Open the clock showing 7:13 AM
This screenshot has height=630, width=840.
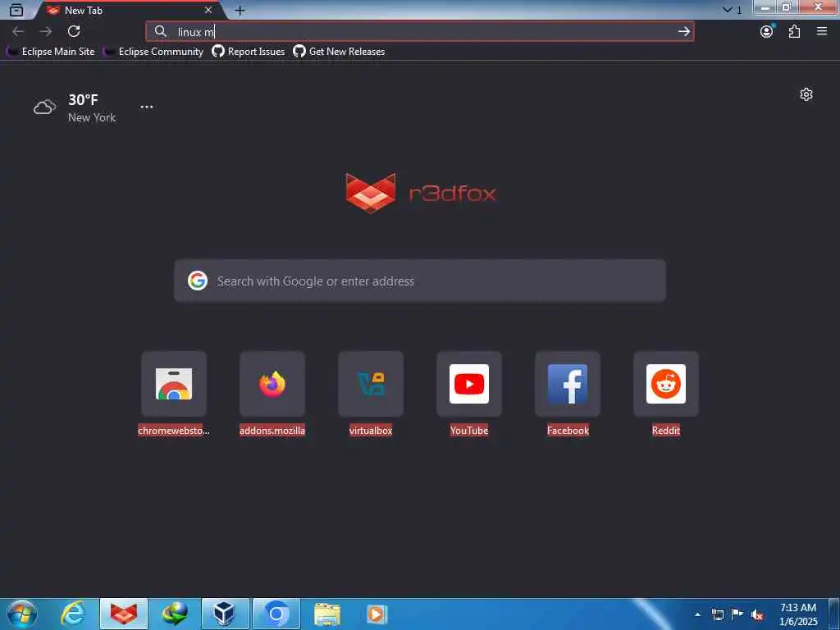pyautogui.click(x=798, y=614)
